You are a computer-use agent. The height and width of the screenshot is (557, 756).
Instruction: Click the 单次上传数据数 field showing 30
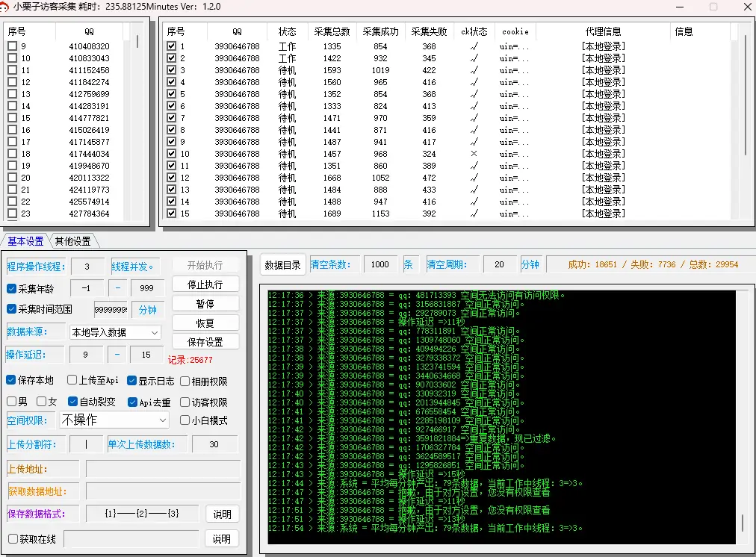[x=214, y=444]
